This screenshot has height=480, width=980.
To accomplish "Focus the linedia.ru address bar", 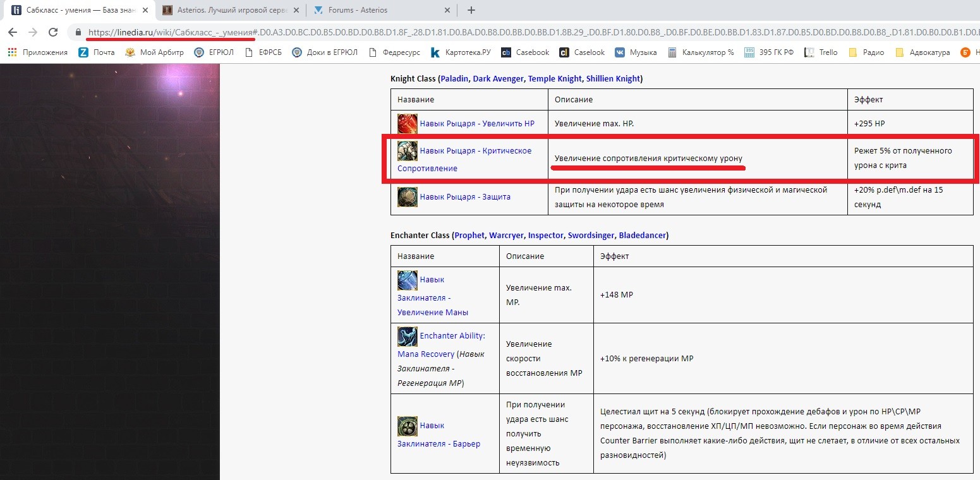I will click(524, 32).
